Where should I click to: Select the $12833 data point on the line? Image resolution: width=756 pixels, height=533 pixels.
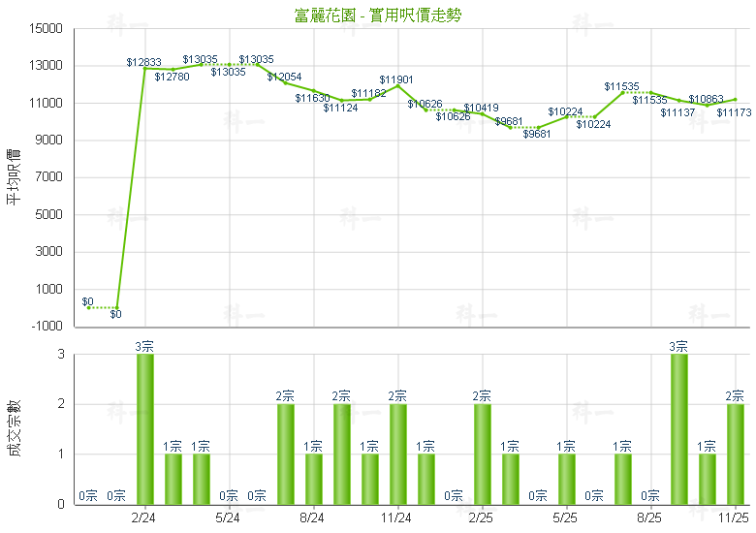[144, 69]
